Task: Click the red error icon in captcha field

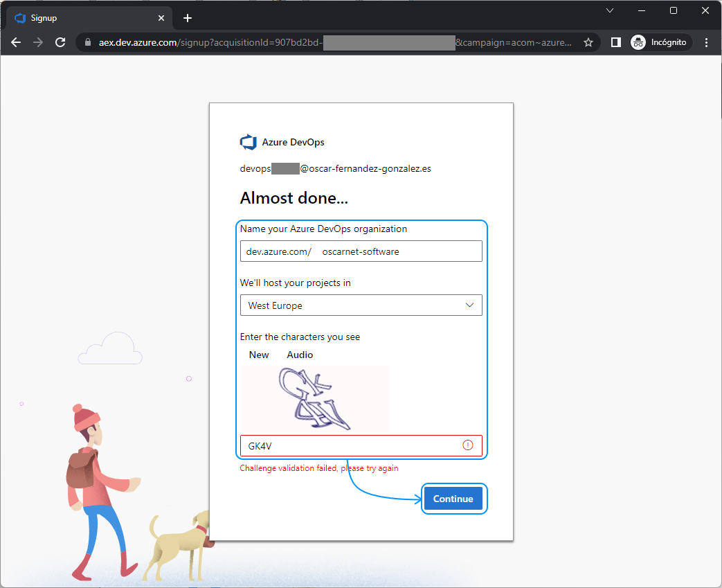Action: click(468, 445)
